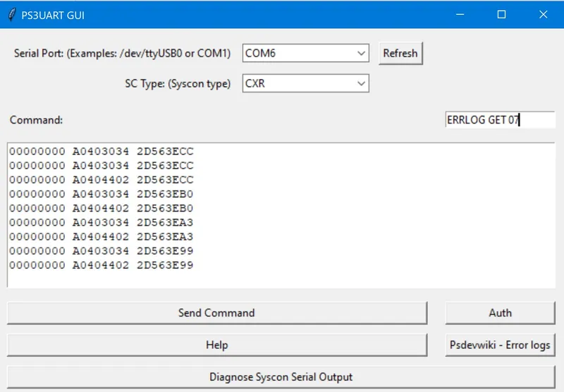Close the PS3UART GUI window
Screen dimensions: 564x392
coord(543,14)
